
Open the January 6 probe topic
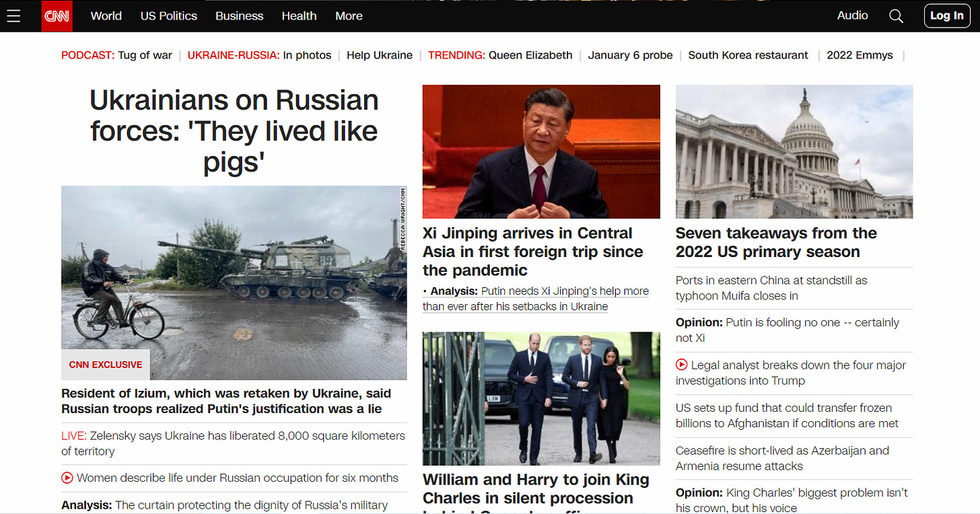[630, 55]
